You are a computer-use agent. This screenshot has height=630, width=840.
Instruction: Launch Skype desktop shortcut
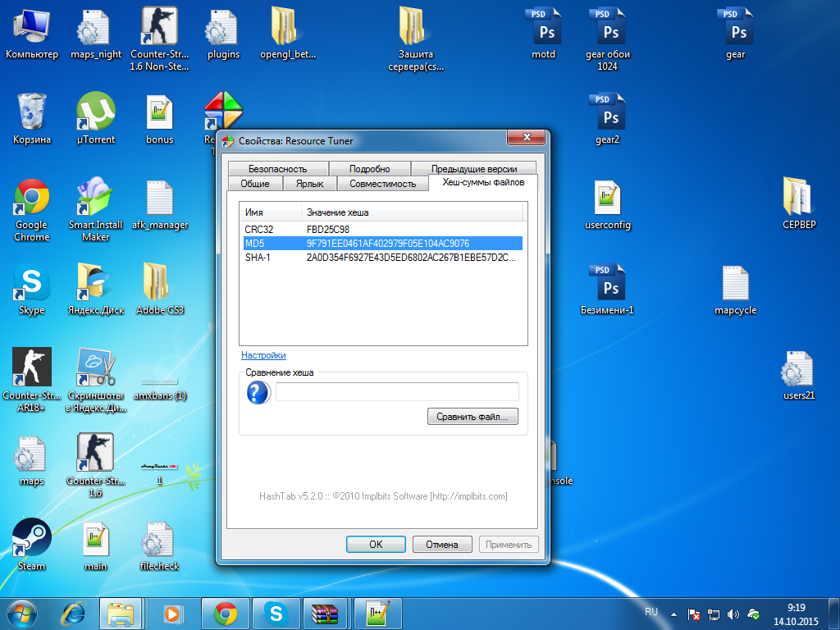32,290
